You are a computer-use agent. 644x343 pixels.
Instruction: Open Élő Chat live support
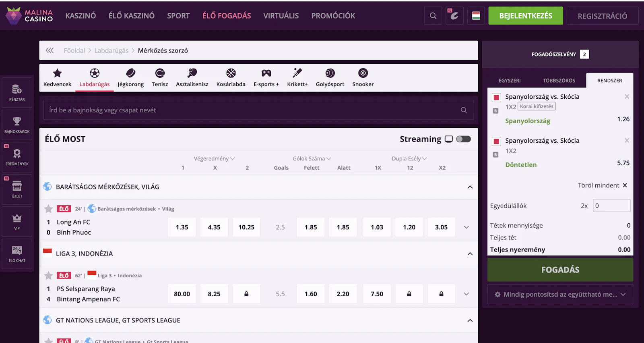click(17, 254)
